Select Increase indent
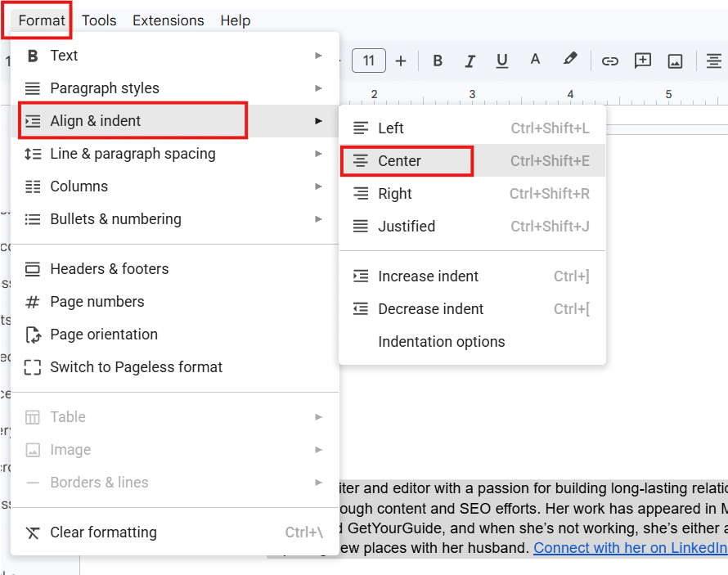 472,276
